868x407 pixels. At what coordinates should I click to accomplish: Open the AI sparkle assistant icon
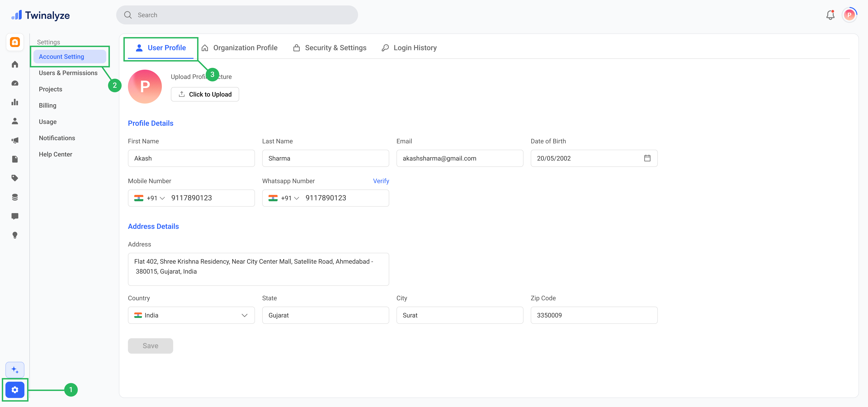[15, 370]
